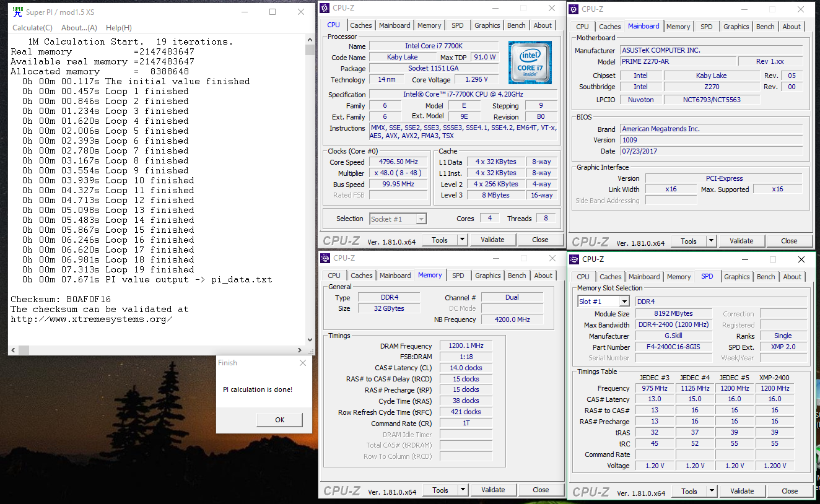Click the xtremesystems.org URL text
Viewport: 820px width, 504px height.
tap(91, 319)
